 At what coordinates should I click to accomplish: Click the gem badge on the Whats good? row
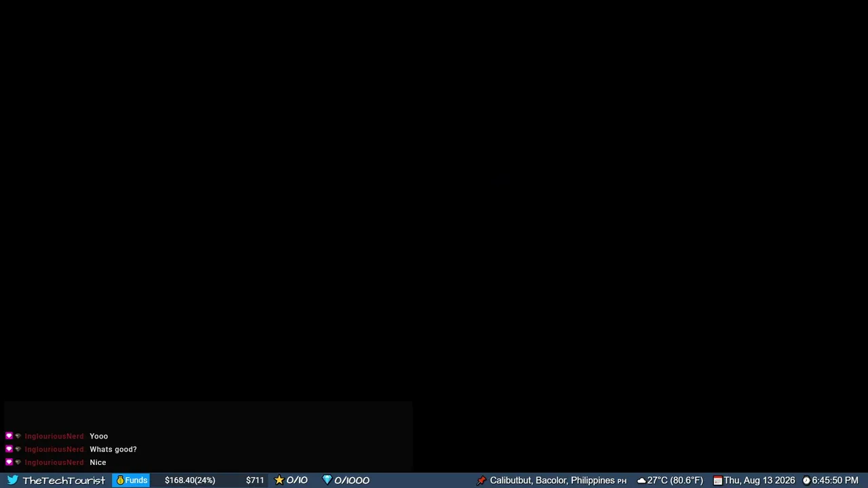[18, 449]
